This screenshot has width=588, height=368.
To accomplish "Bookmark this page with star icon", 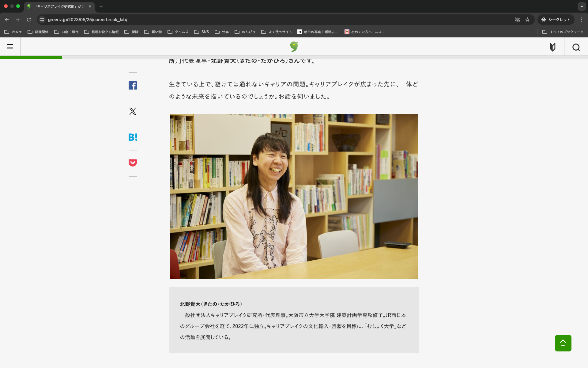I will pos(527,20).
